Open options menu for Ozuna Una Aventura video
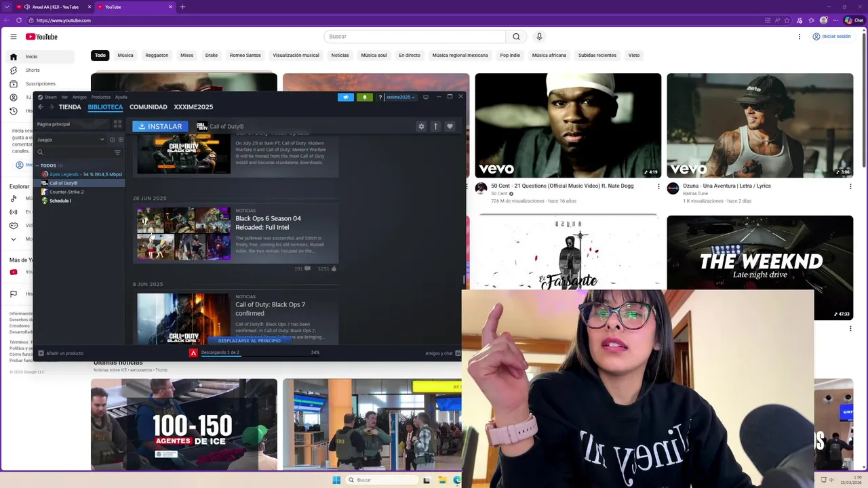The image size is (868, 488). [x=850, y=186]
